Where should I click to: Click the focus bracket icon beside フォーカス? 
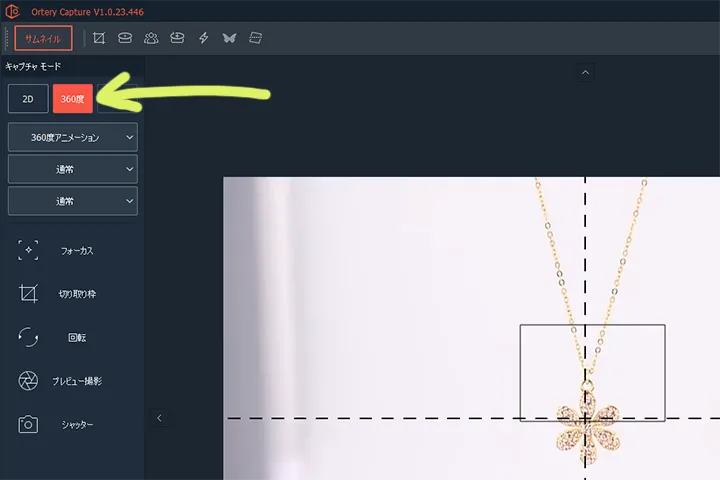coord(28,250)
